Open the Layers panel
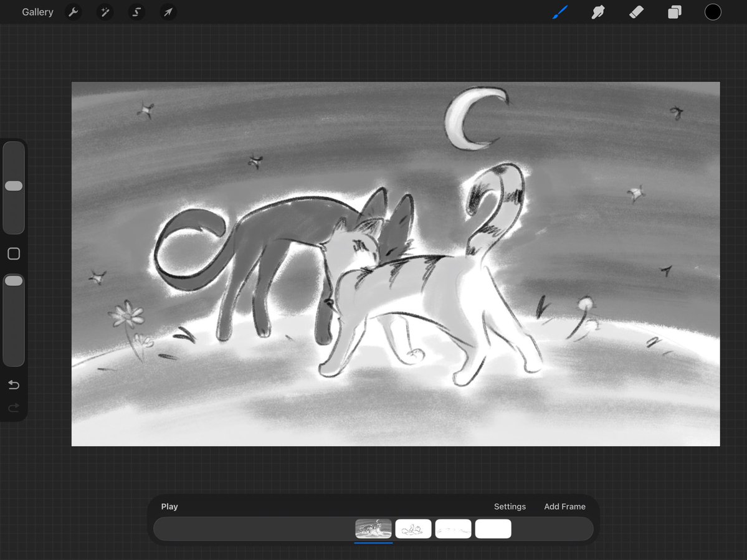The image size is (747, 560). [674, 12]
